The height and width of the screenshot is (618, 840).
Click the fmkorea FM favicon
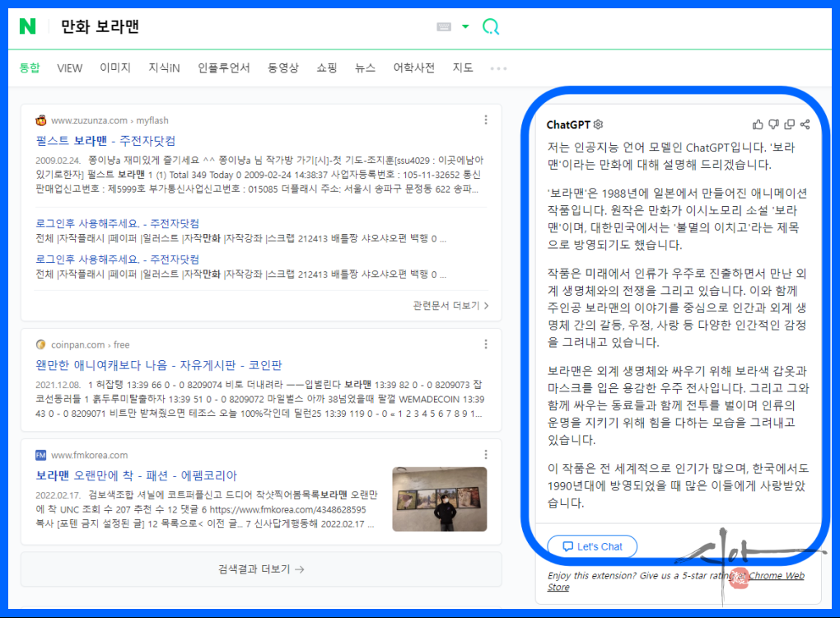pos(40,455)
